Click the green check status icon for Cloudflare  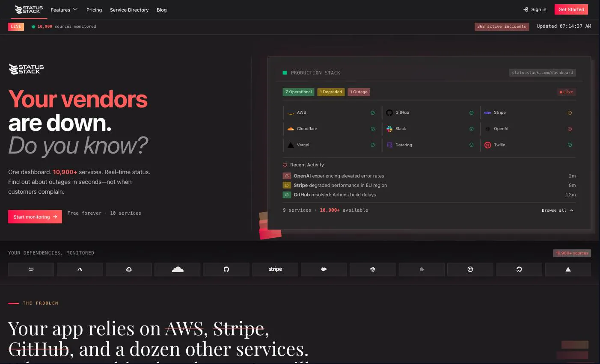point(373,129)
